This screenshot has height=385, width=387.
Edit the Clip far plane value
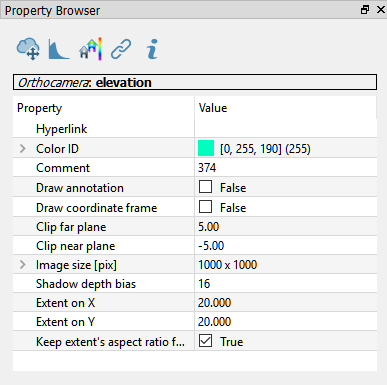click(286, 227)
